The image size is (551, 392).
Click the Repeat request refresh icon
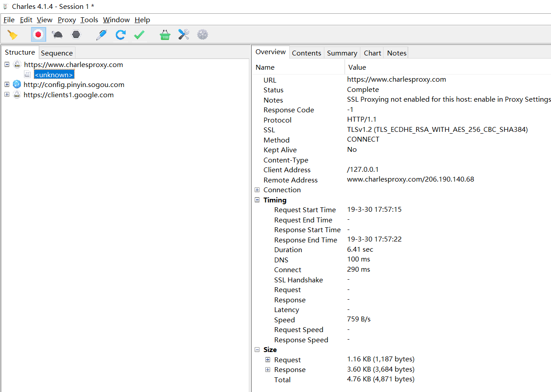(x=120, y=35)
